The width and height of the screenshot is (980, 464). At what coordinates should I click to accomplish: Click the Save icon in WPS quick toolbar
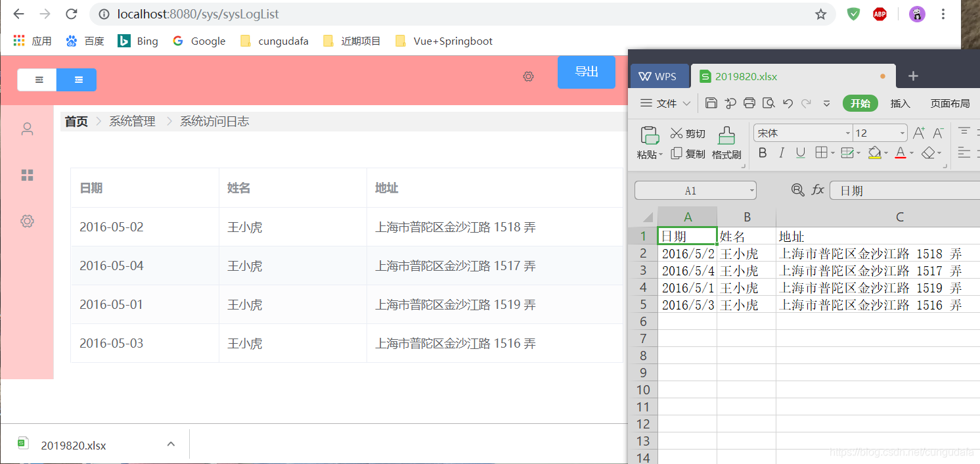(x=711, y=103)
